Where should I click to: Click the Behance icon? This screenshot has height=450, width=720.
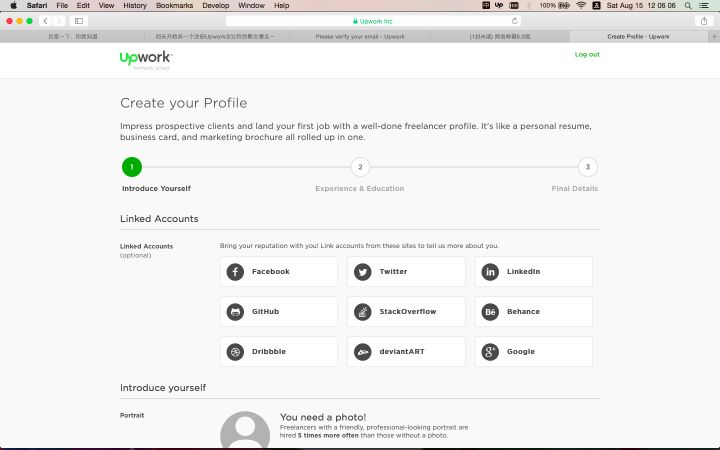pos(490,312)
